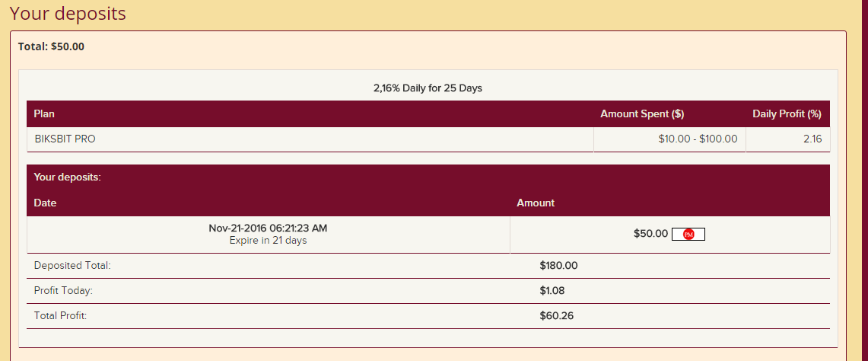Click the 2.16 daily profit value

pyautogui.click(x=812, y=139)
